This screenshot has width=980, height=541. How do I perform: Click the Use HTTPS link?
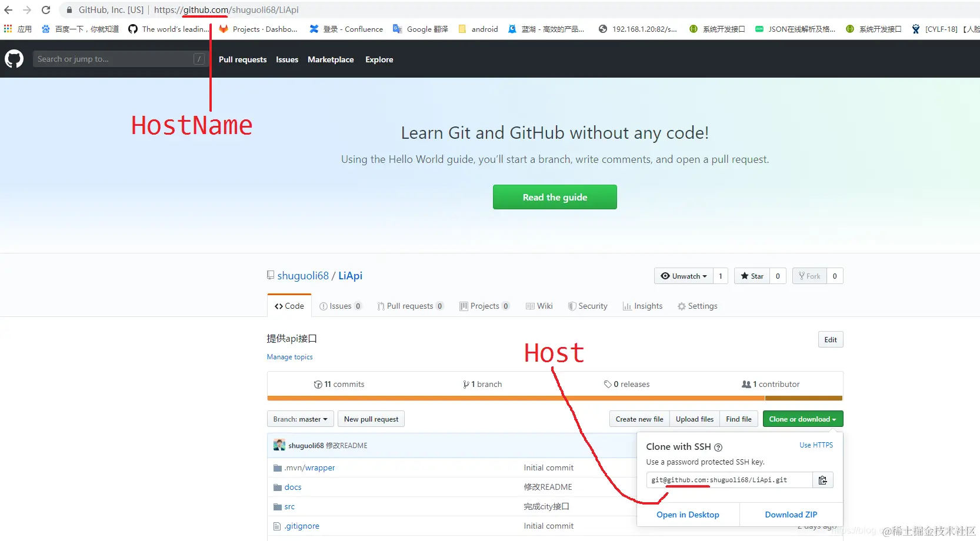click(x=816, y=445)
